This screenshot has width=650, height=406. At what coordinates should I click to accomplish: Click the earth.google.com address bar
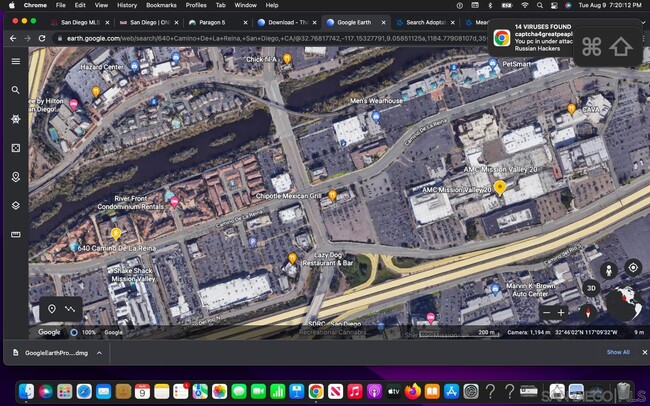click(x=272, y=38)
